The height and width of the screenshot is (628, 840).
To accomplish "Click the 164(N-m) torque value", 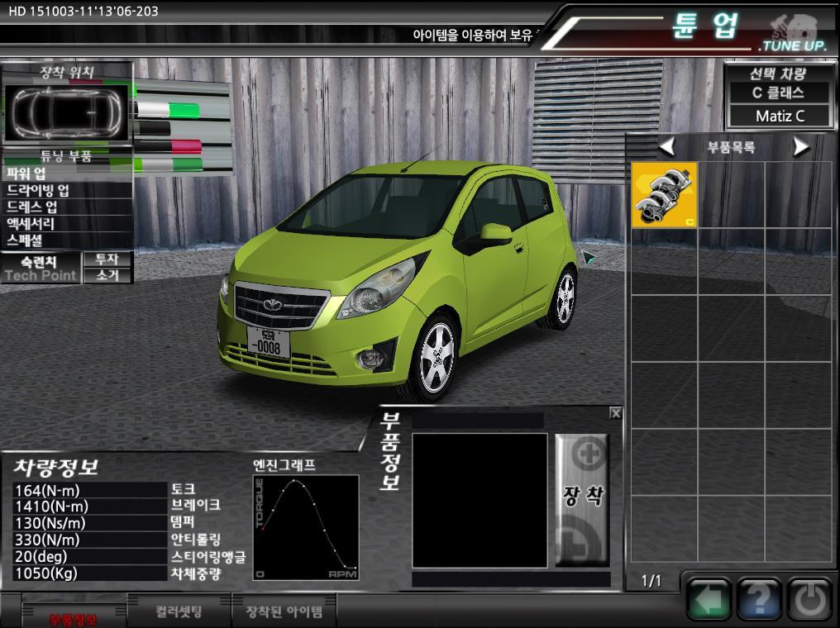I will point(90,490).
